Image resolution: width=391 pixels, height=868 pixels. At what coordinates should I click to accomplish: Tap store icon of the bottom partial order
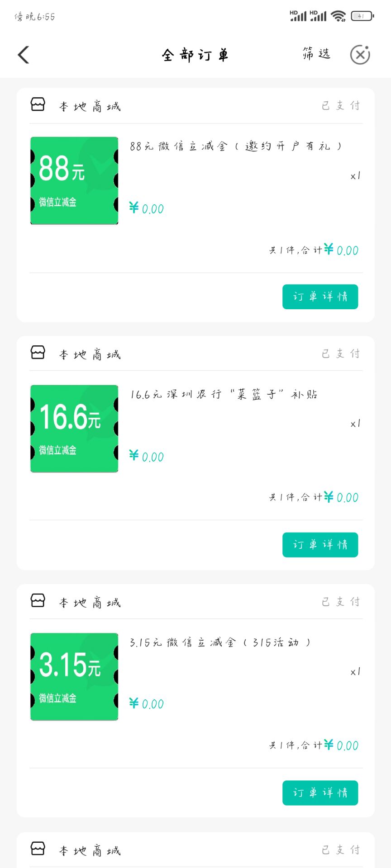(38, 849)
